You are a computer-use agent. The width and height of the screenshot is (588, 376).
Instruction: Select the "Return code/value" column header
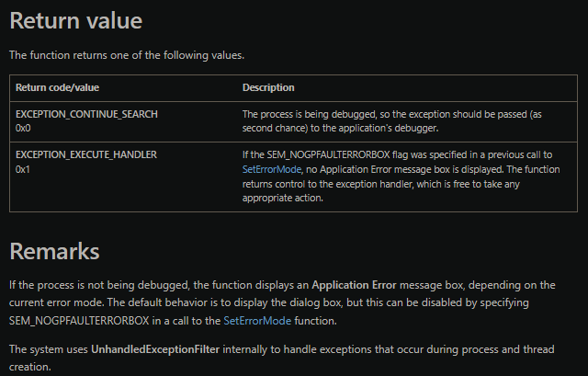click(x=56, y=87)
